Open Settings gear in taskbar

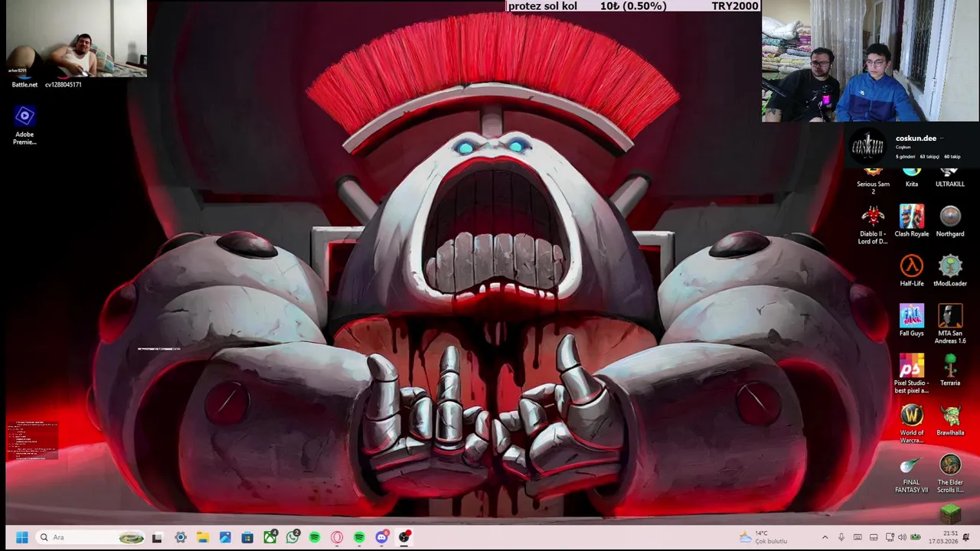click(x=181, y=537)
